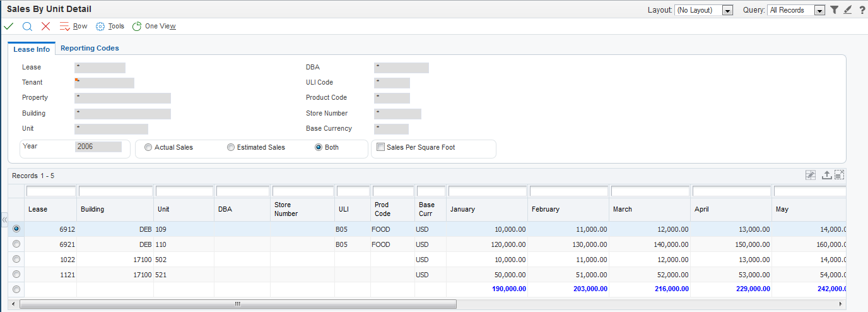
Task: Maximize the grid with expand icon
Action: point(839,176)
